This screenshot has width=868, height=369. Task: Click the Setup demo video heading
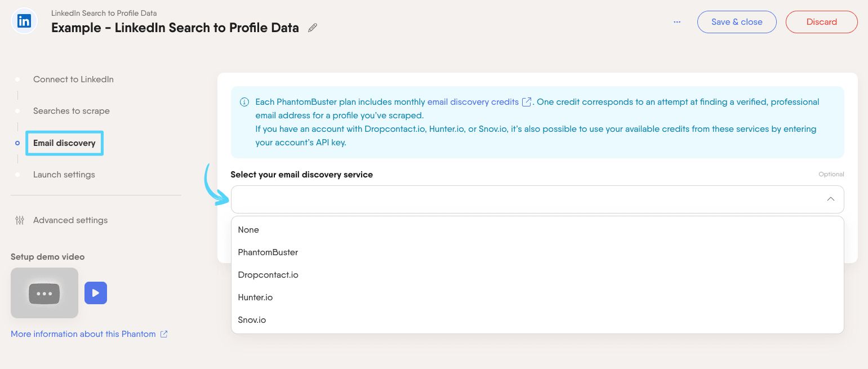48,257
